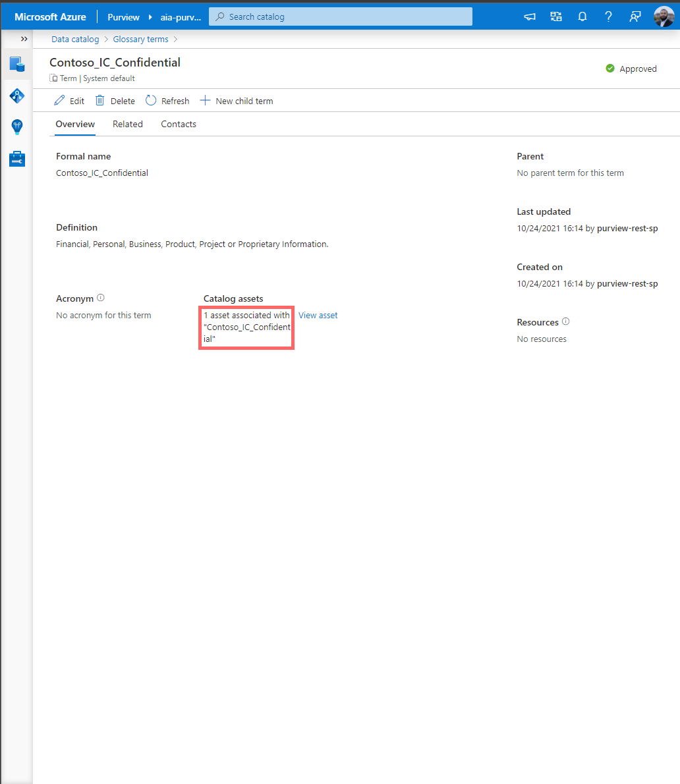
Task: Click the Acronym info icon
Action: pos(101,298)
